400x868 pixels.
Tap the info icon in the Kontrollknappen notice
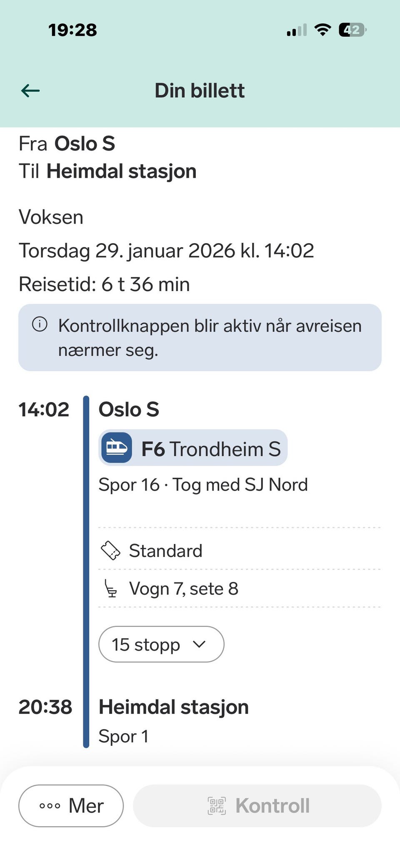click(x=40, y=324)
